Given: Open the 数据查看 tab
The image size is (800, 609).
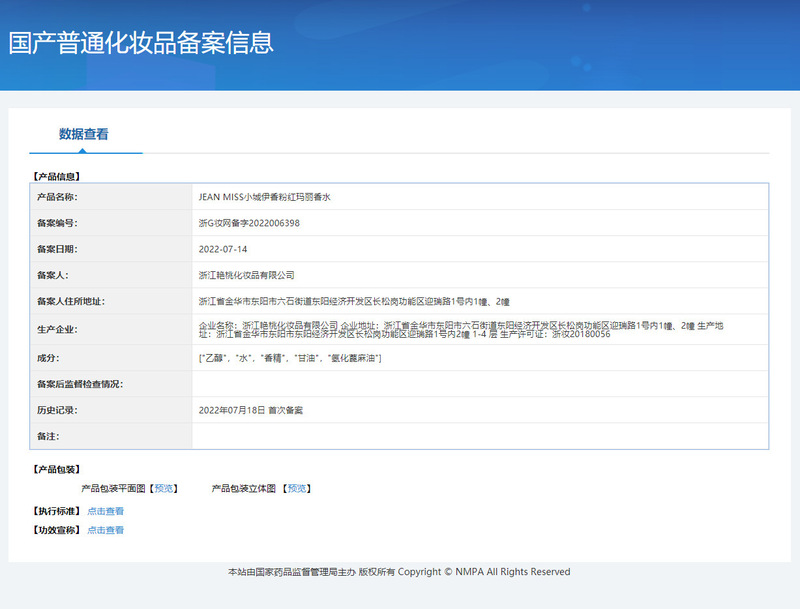Looking at the screenshot, I should coord(84,134).
